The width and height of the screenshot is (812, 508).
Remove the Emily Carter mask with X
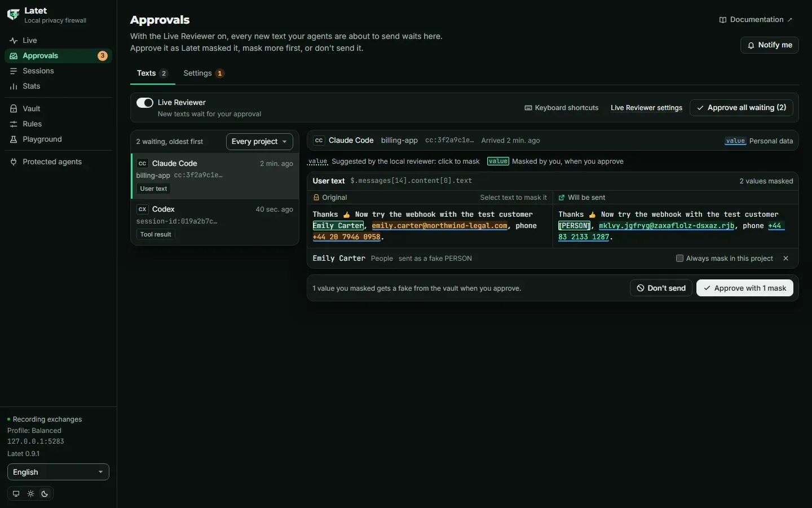786,259
